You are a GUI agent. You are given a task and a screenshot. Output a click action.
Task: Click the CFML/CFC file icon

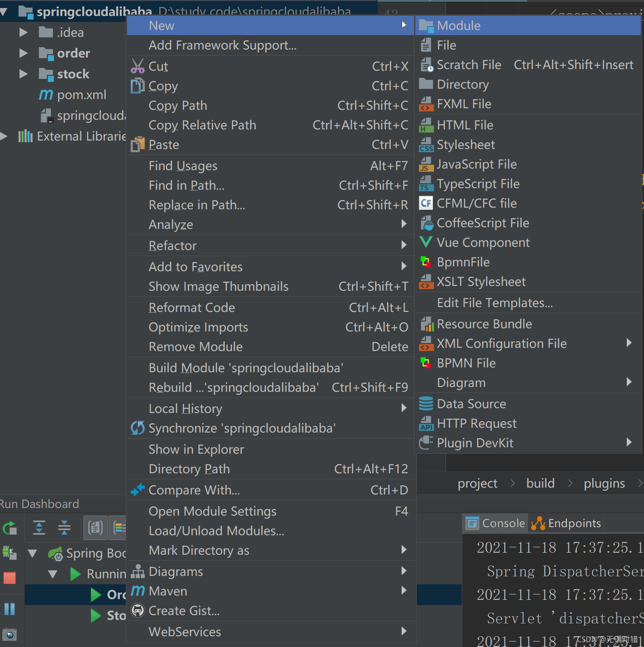[426, 203]
